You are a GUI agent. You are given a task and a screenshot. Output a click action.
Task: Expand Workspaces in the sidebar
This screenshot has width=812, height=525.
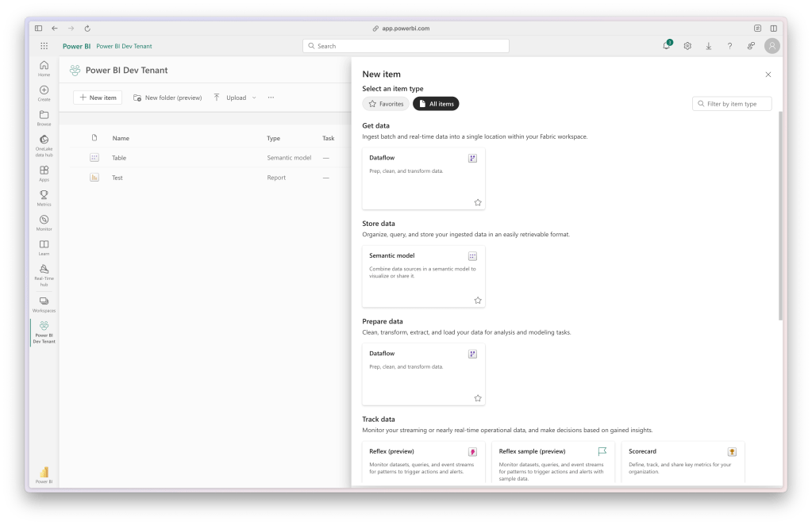[x=44, y=304]
